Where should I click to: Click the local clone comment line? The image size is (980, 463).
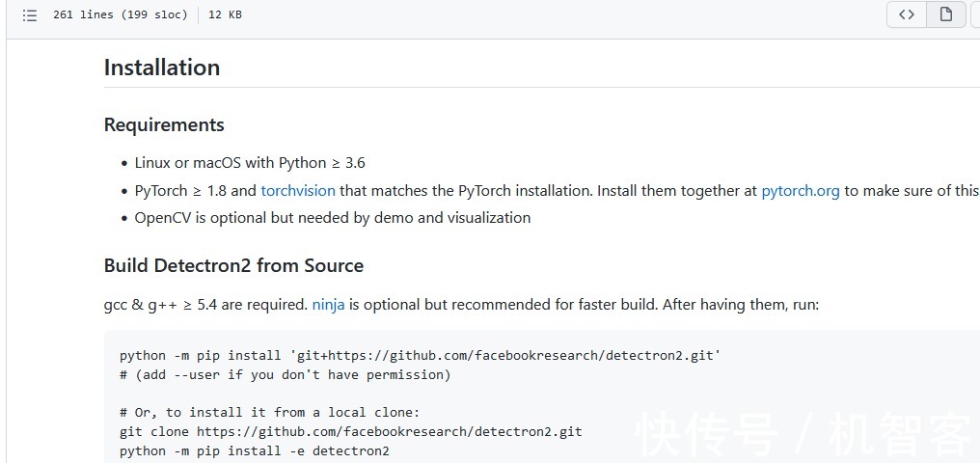(269, 412)
